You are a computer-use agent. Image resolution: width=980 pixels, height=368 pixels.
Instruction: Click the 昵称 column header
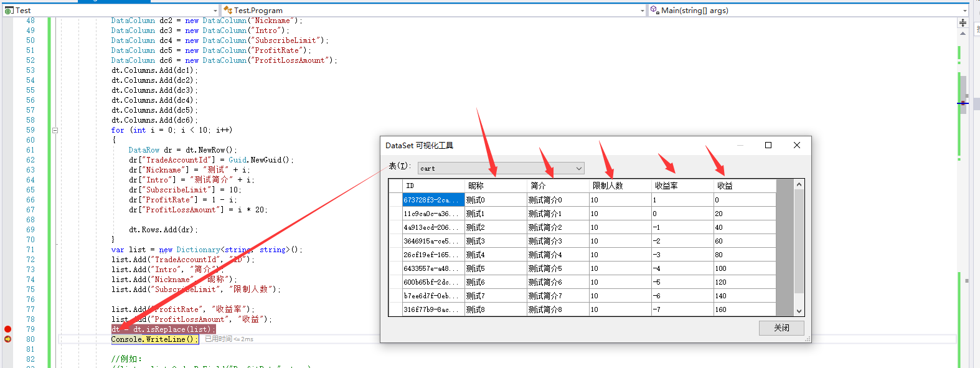pyautogui.click(x=496, y=186)
